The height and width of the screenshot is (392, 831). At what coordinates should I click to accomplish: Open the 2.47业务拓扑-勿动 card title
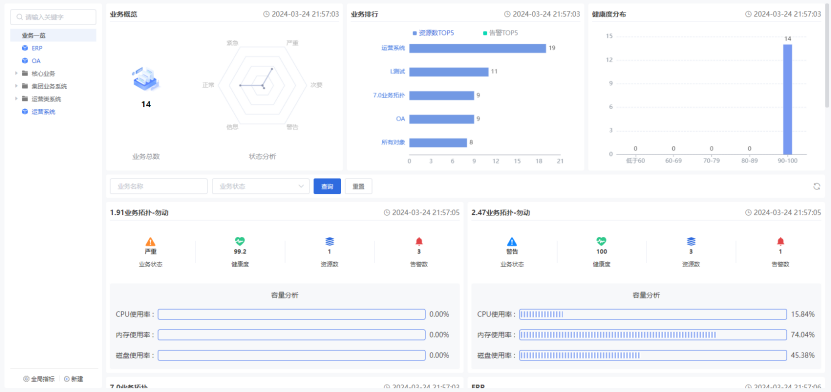click(501, 212)
